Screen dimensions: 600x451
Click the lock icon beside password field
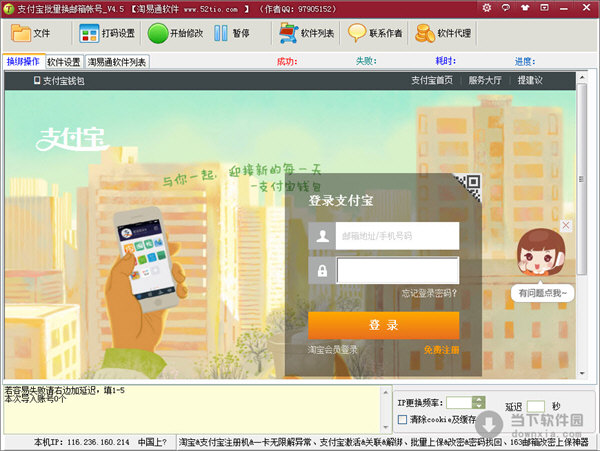322,270
